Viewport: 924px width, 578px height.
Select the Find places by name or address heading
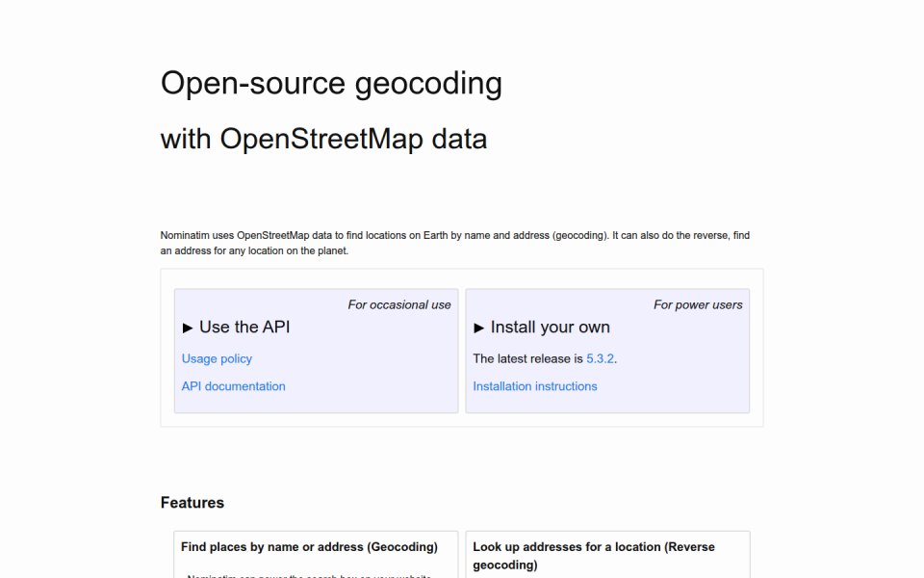(309, 547)
